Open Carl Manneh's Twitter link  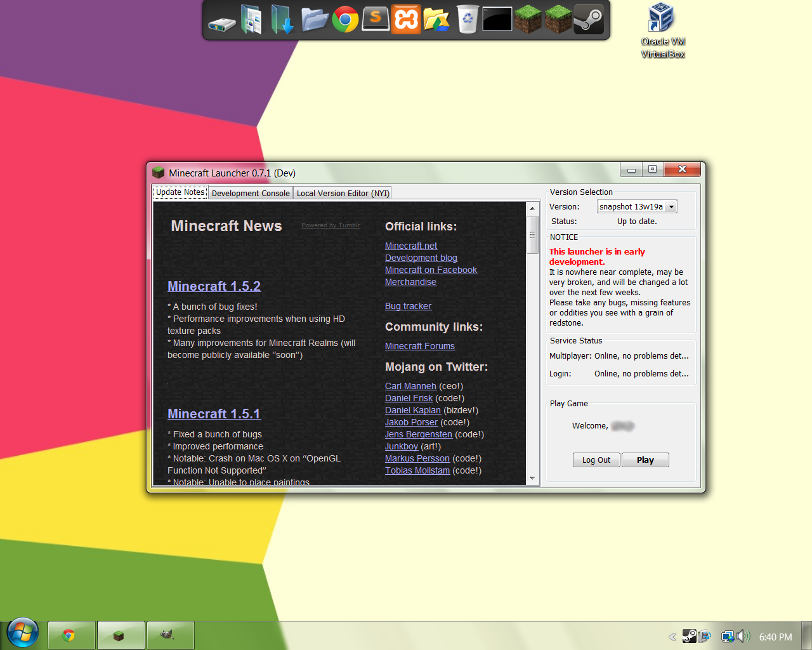(411, 386)
